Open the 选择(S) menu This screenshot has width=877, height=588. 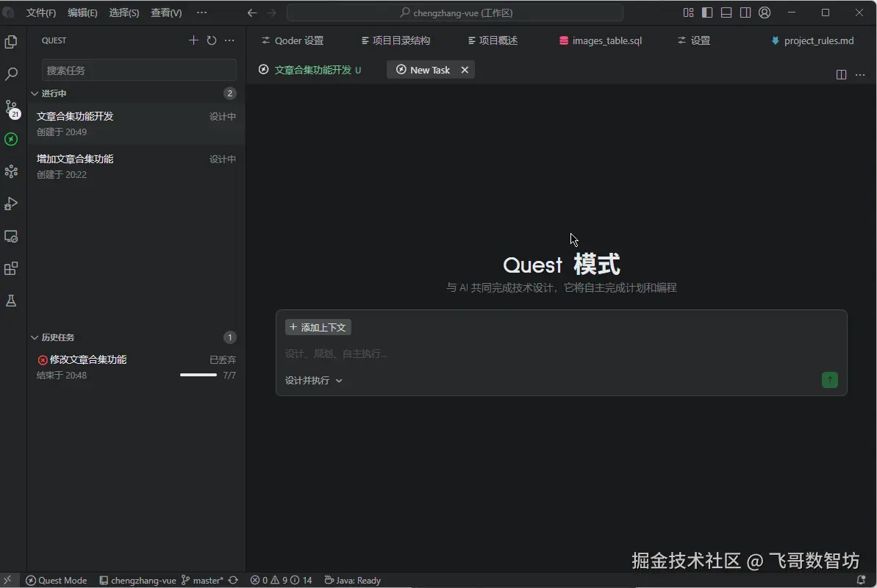click(124, 12)
